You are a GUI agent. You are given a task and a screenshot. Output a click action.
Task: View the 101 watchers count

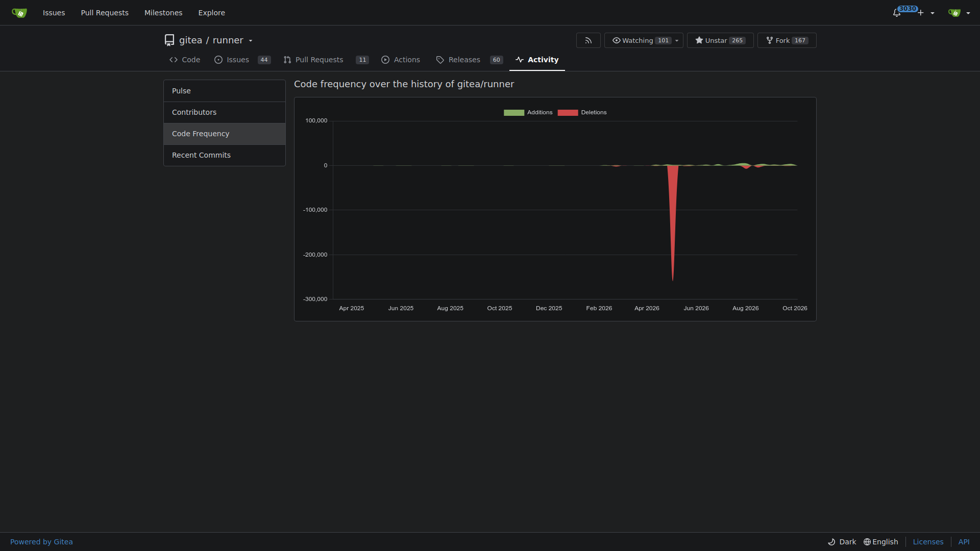coord(663,40)
